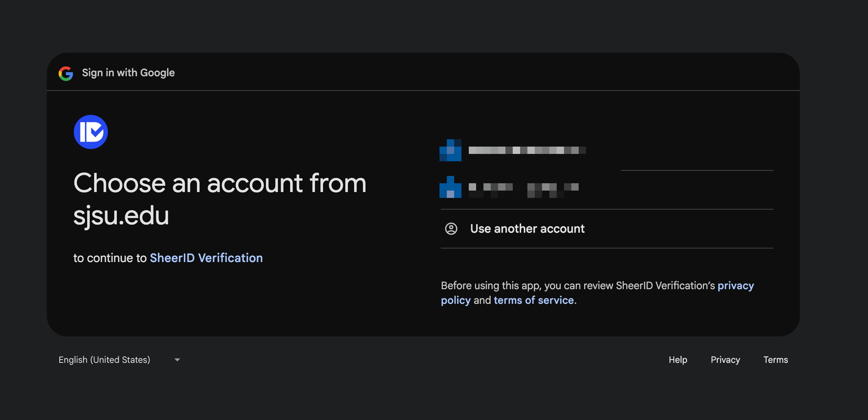Image resolution: width=868 pixels, height=420 pixels.
Task: Open the Help footer link
Action: [x=678, y=360]
